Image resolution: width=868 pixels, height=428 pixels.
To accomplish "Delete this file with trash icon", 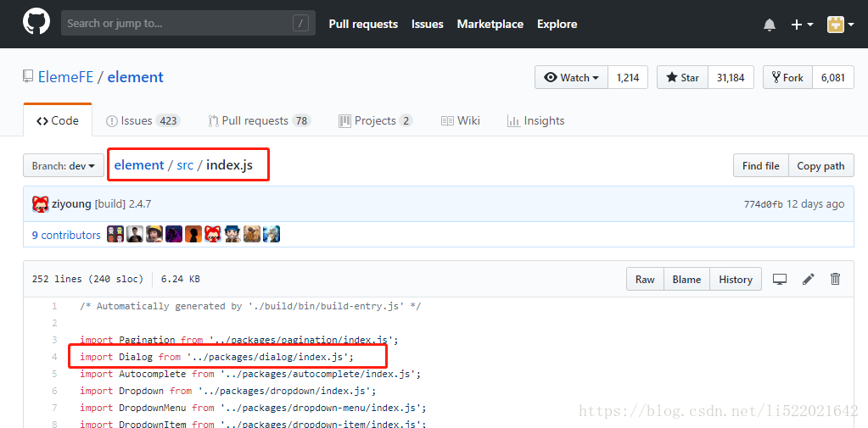I will coord(835,279).
